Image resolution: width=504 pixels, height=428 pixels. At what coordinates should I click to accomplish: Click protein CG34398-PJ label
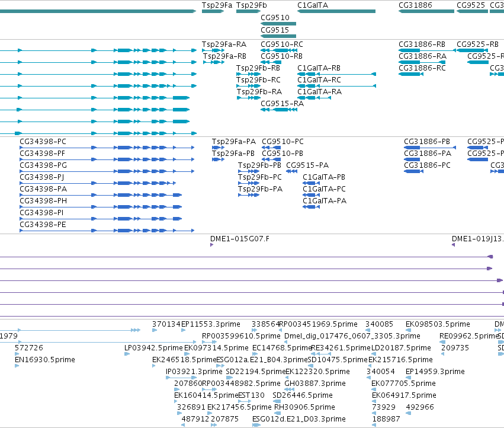[x=42, y=177]
